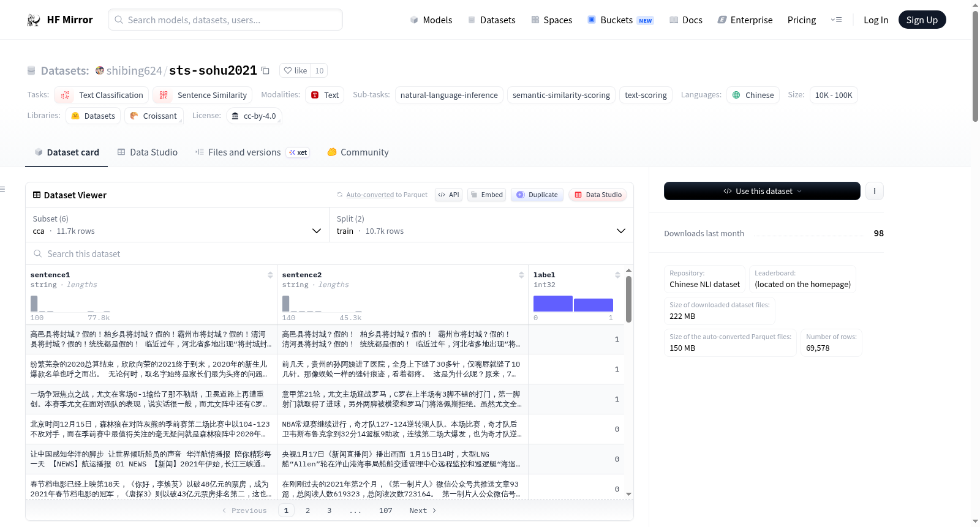Click the page vertical scrollbar thumb
The image size is (980, 527).
click(x=975, y=66)
